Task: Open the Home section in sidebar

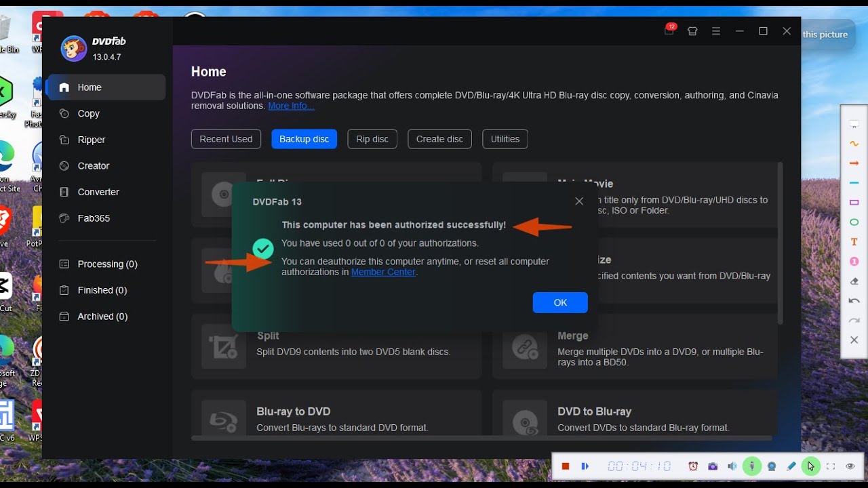Action: click(x=106, y=87)
